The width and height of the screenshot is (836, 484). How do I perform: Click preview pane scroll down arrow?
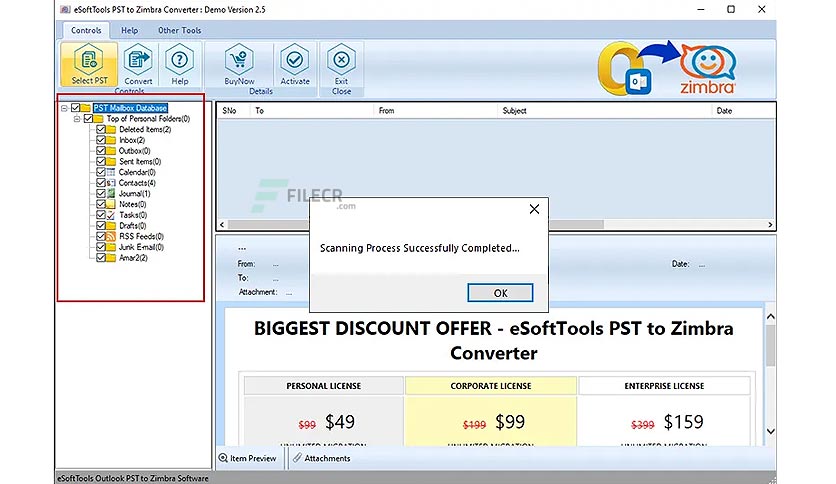pos(770,431)
